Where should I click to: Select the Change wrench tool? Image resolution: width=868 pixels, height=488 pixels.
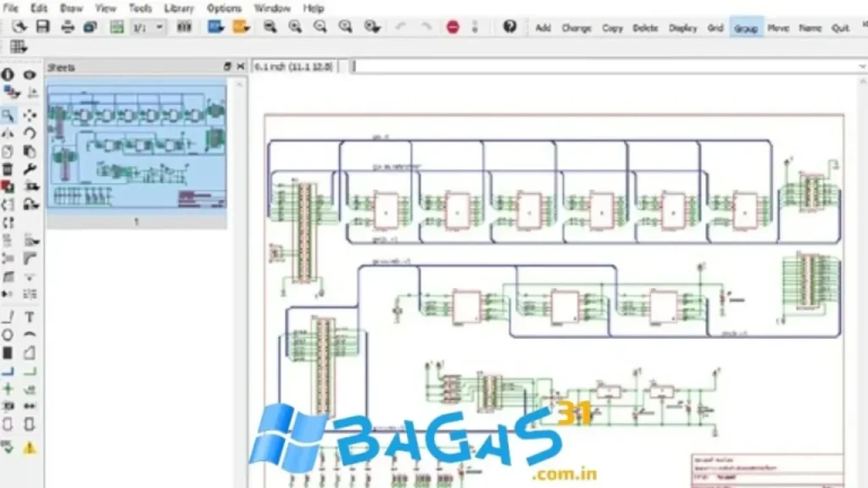[x=30, y=169]
